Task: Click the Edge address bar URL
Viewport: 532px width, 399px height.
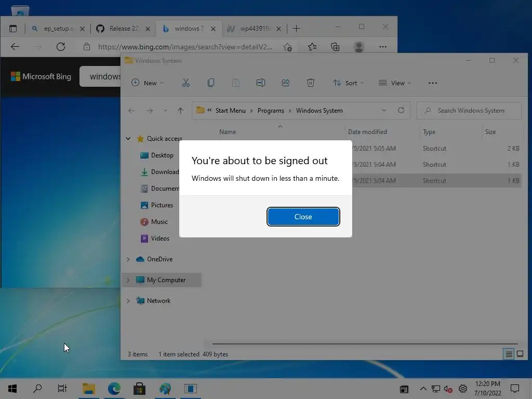Action: click(185, 47)
